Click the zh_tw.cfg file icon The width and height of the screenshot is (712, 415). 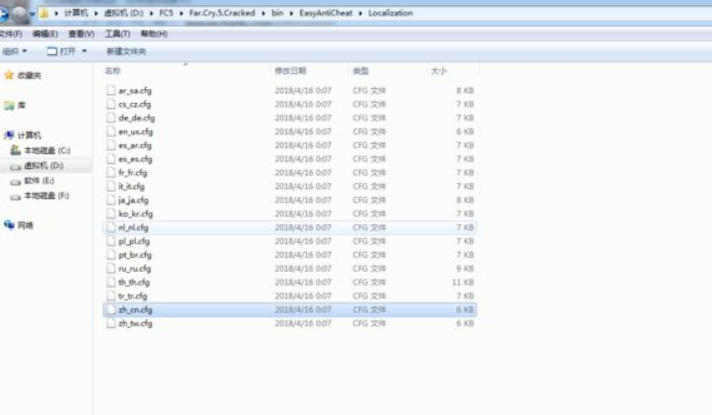coord(111,323)
